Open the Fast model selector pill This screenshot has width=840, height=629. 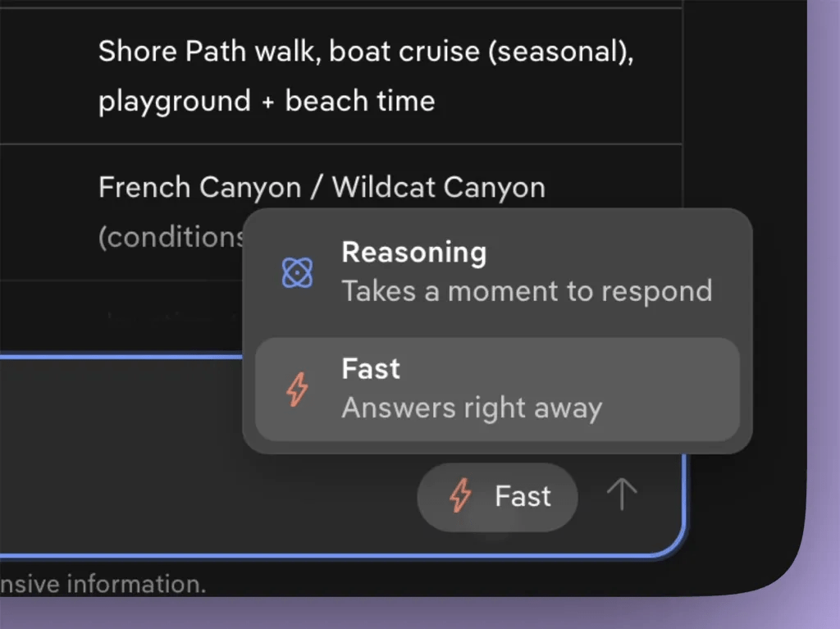(497, 496)
